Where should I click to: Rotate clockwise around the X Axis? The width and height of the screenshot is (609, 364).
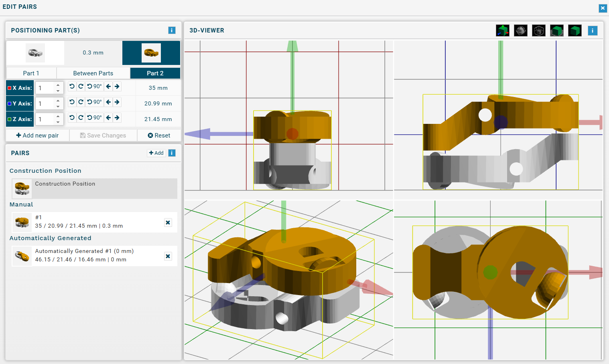pyautogui.click(x=81, y=86)
